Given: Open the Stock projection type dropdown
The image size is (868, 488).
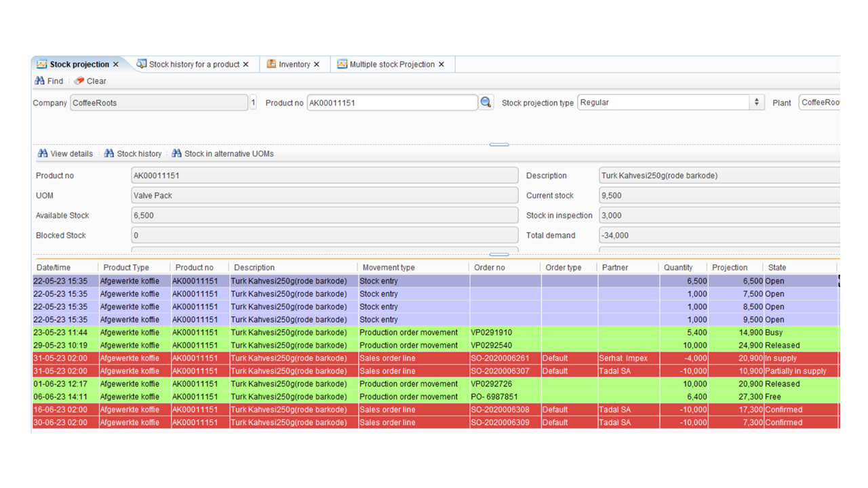Looking at the screenshot, I should [757, 102].
